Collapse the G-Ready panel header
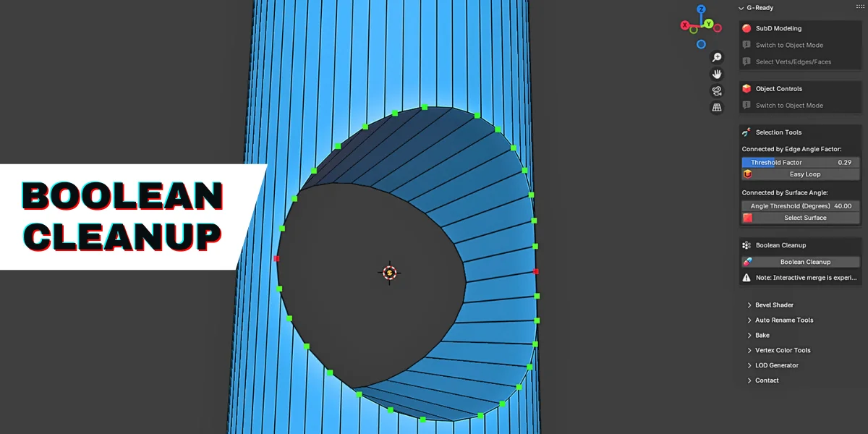This screenshot has width=868, height=434. click(742, 7)
